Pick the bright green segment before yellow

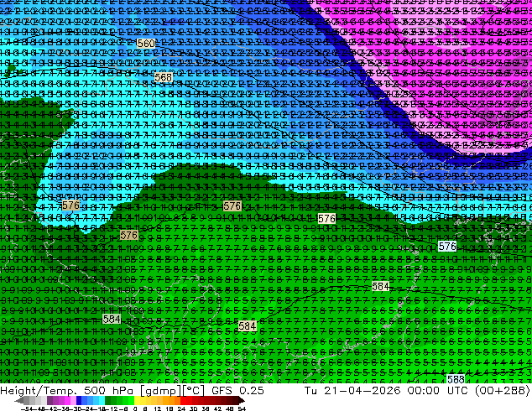(x=131, y=402)
